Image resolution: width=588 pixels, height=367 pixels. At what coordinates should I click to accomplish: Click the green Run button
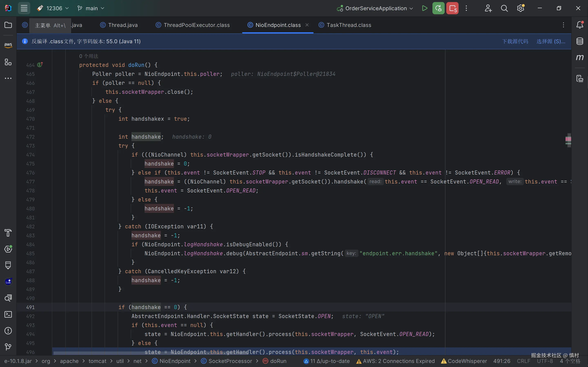[x=424, y=8]
